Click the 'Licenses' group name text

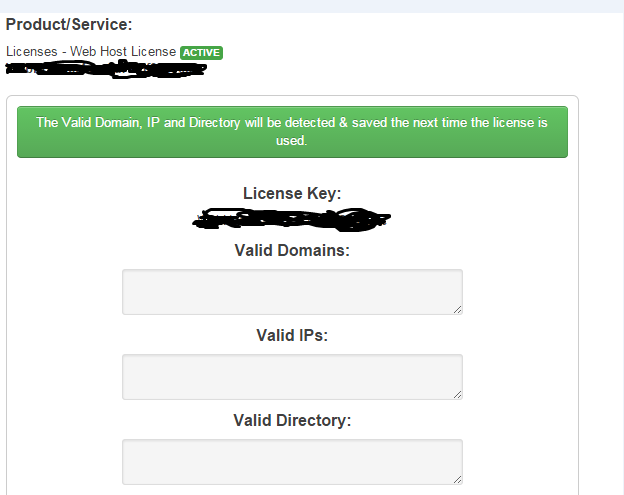32,52
